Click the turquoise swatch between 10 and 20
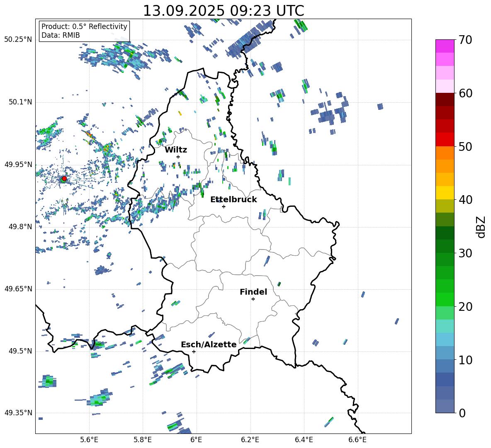The height and width of the screenshot is (448, 491). coord(445,326)
